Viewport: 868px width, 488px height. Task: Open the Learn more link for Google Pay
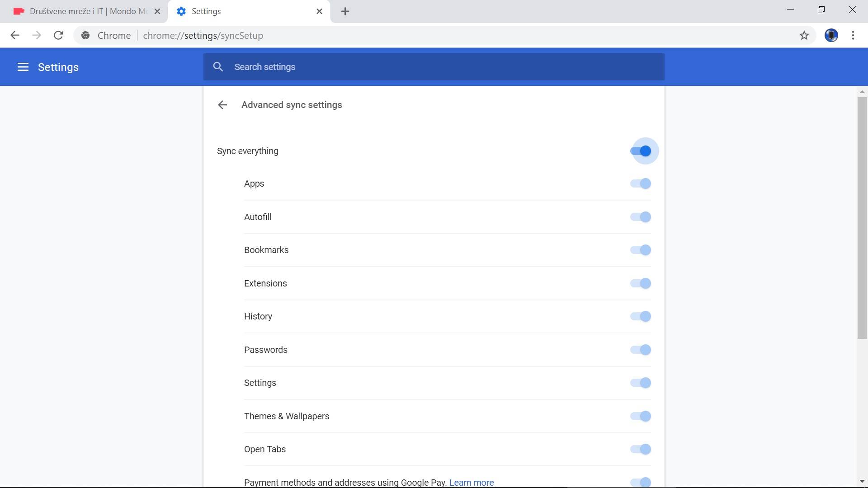[471, 482]
